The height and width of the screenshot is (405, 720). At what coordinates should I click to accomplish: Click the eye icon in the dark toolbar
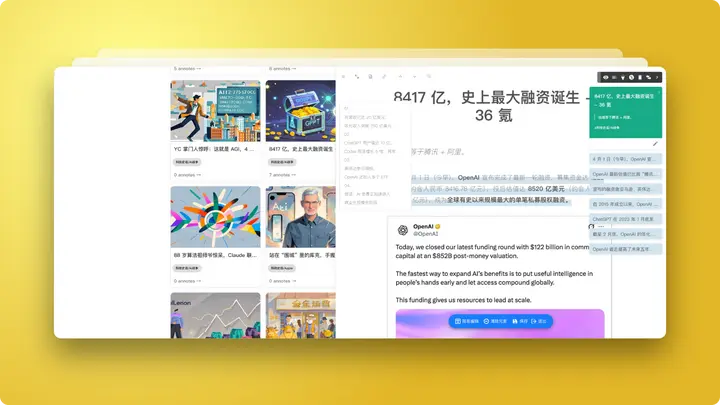[605, 77]
